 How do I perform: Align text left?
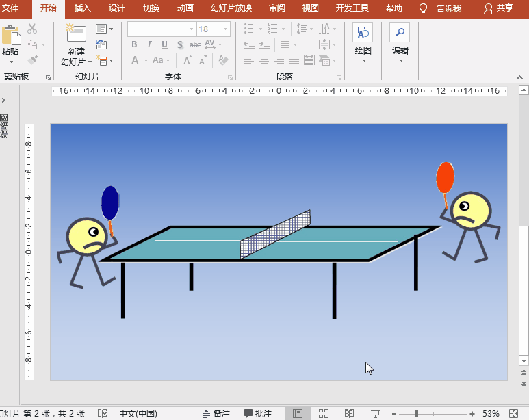[249, 60]
